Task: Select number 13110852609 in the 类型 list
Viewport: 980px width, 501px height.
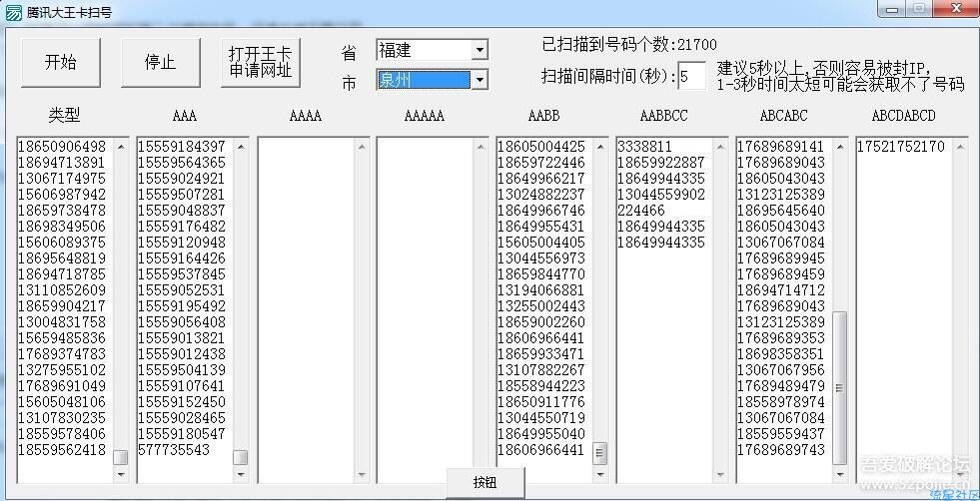Action: pyautogui.click(x=62, y=290)
